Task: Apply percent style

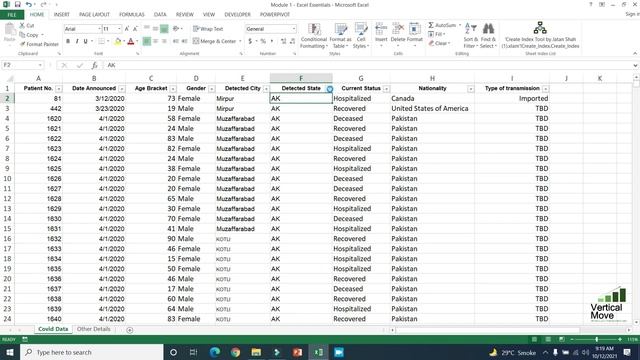Action: point(263,41)
